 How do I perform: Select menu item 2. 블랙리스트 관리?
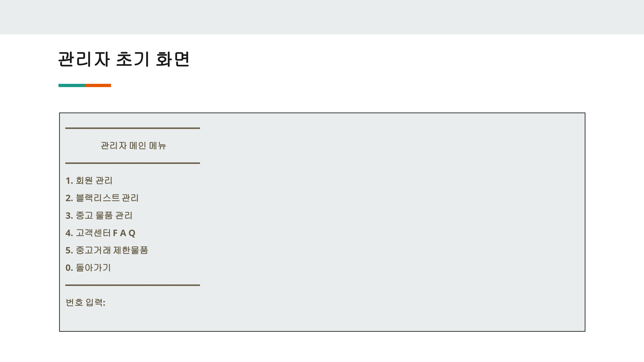[102, 198]
